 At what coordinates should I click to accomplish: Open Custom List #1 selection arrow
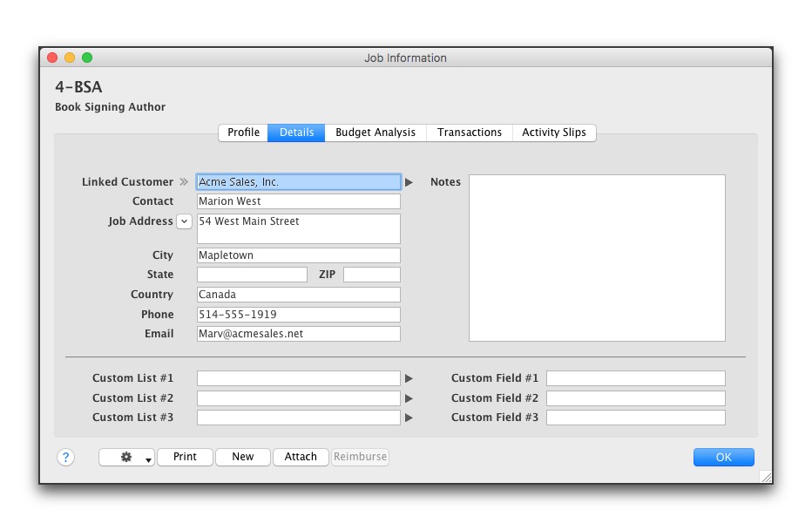pyautogui.click(x=409, y=378)
